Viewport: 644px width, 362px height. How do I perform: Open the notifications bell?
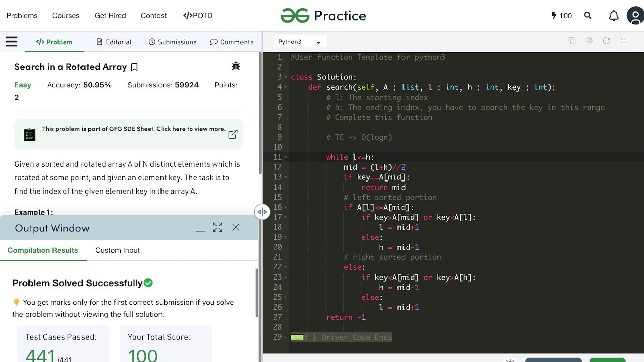[614, 16]
